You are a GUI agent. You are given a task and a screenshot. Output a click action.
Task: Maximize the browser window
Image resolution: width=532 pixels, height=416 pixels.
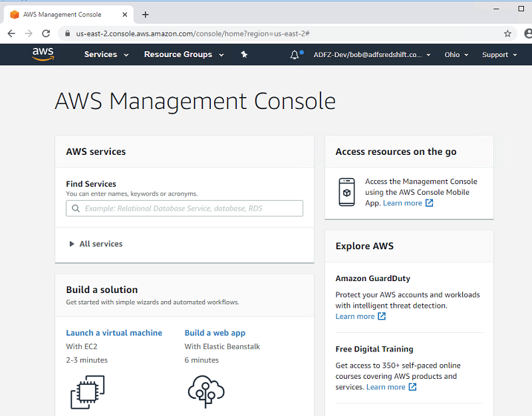tap(521, 9)
